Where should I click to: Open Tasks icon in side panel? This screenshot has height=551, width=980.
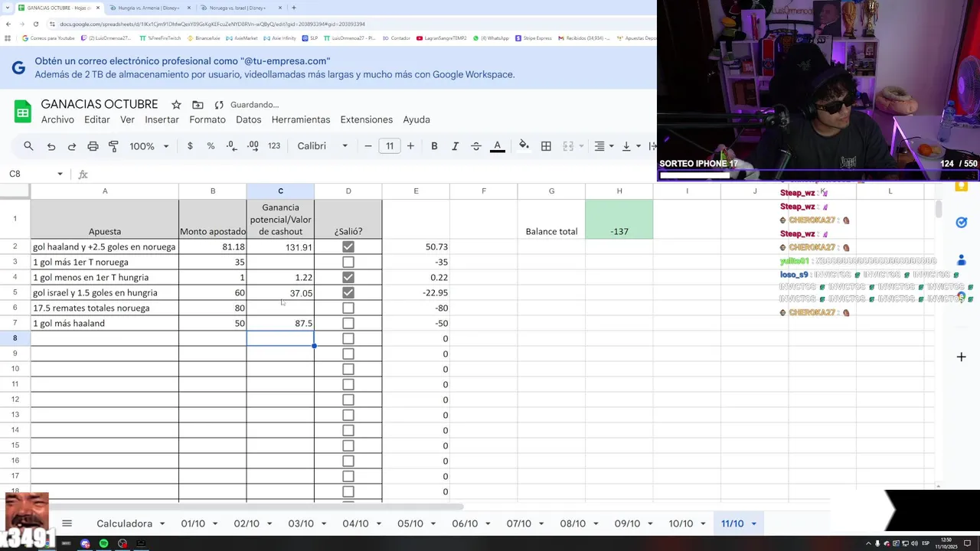click(962, 223)
